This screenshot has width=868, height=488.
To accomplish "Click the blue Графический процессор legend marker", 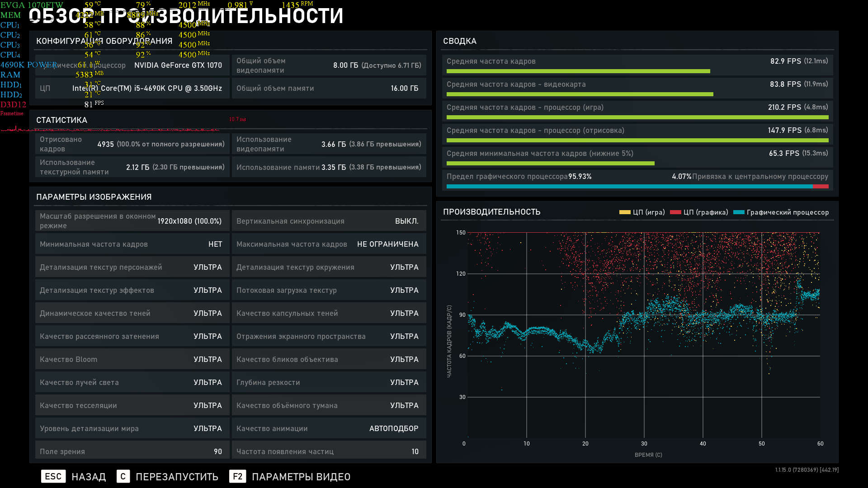I will pos(739,212).
